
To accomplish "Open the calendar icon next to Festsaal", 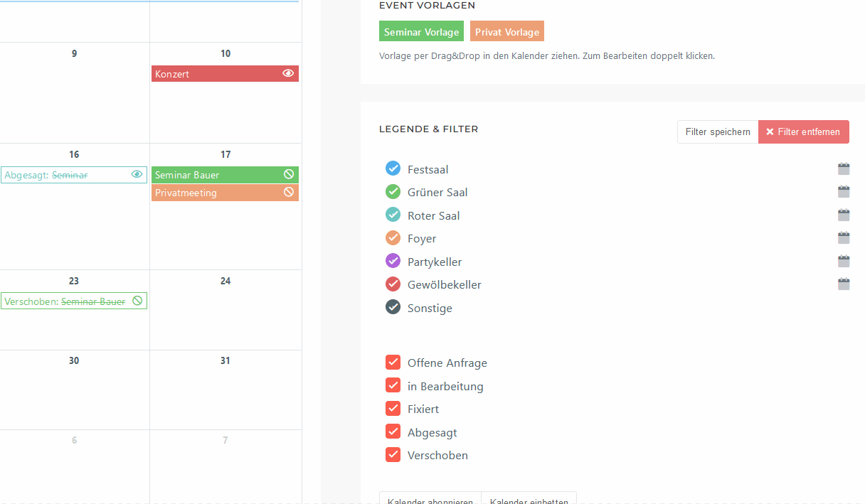I will 844,168.
